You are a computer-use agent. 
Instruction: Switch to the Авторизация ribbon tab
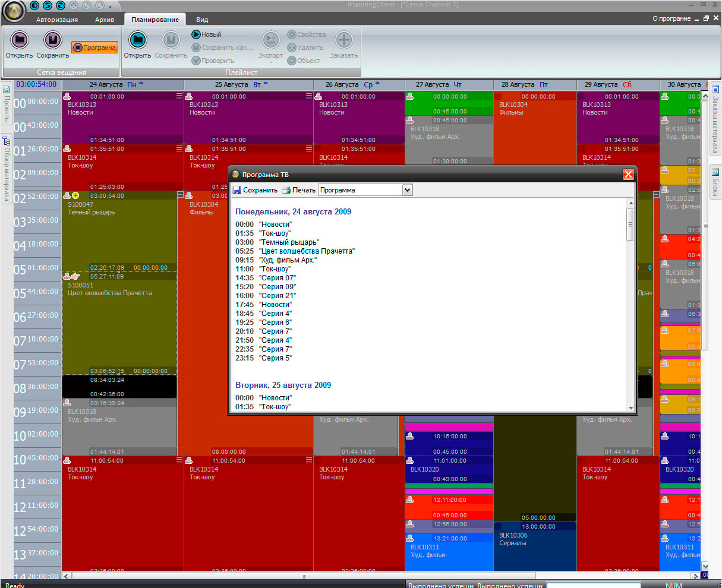click(x=57, y=20)
